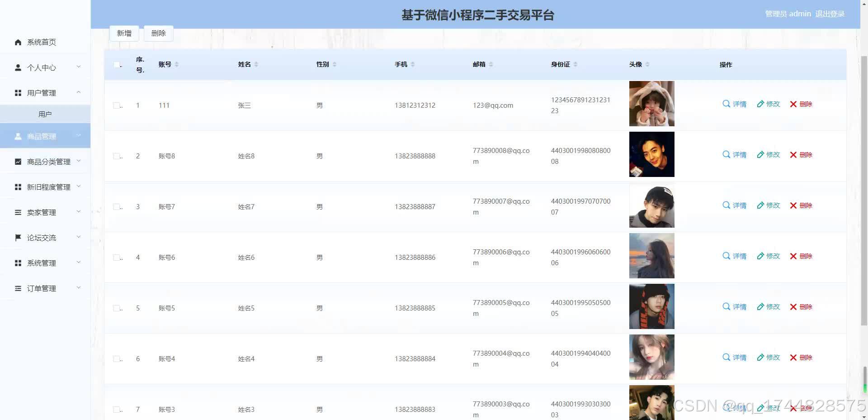This screenshot has height=420, width=868.
Task: Delete the 账号4 user record
Action: (x=801, y=358)
